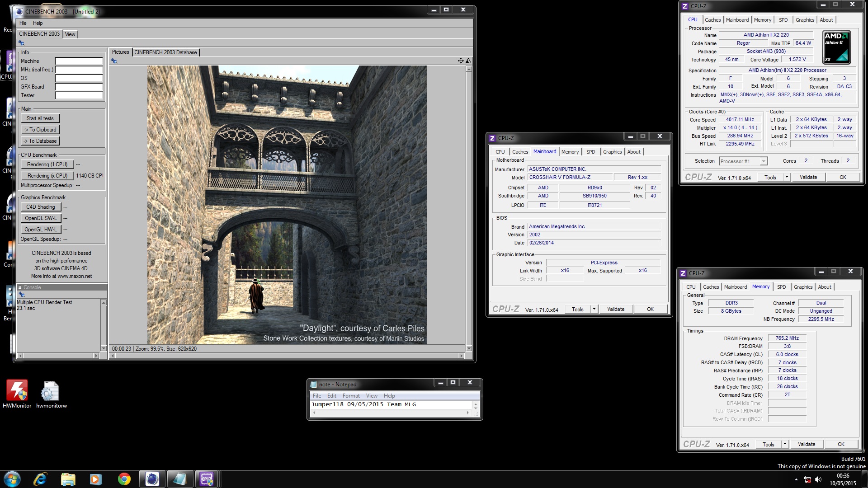Open About tab in top-right CPU-Z window

[x=826, y=20]
